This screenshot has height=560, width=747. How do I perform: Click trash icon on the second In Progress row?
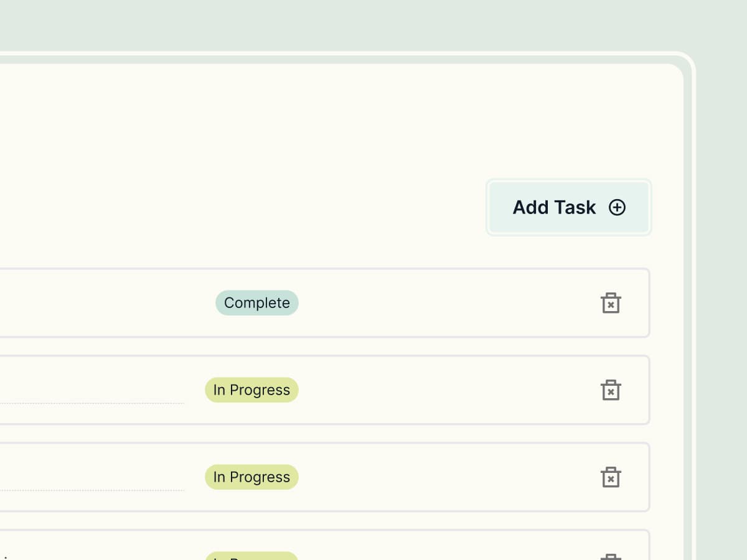[611, 477]
